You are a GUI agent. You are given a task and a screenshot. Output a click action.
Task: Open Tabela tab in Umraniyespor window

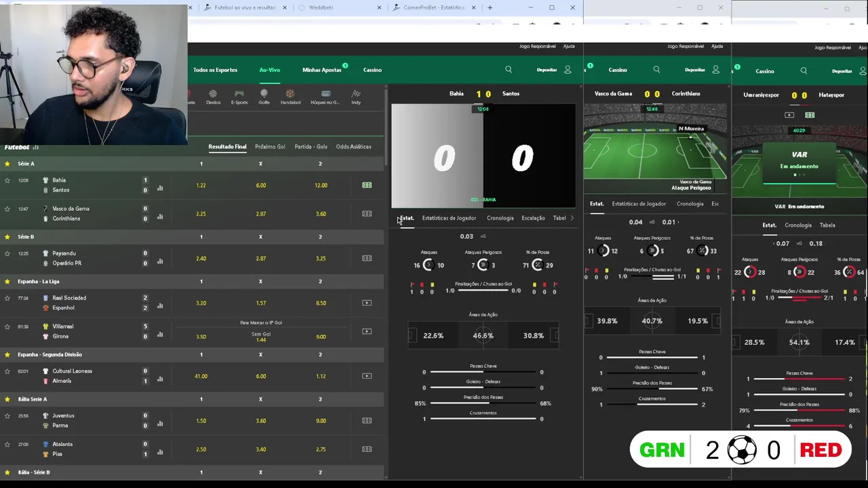[x=827, y=225]
